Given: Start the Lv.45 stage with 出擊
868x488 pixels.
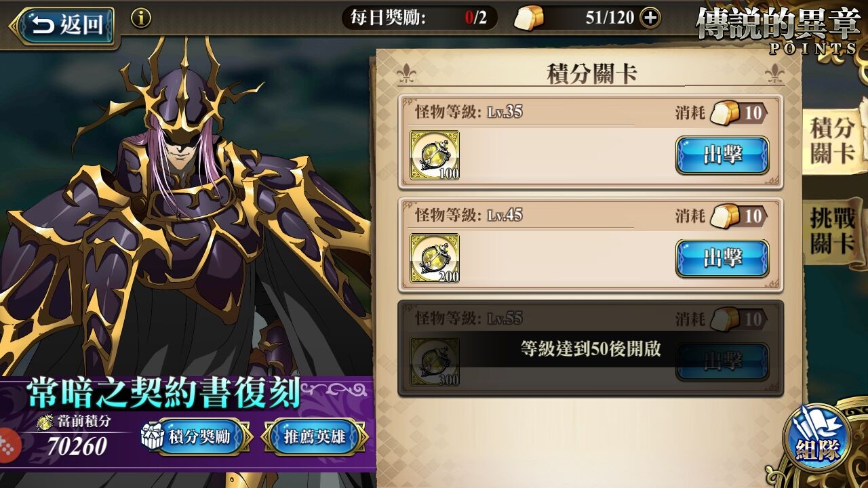Looking at the screenshot, I should point(722,258).
